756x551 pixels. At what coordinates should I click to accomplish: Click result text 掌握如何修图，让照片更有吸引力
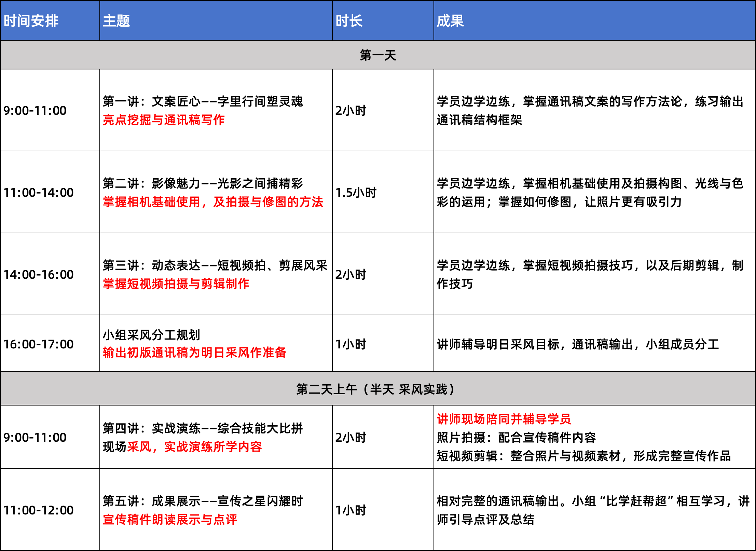pos(590,202)
